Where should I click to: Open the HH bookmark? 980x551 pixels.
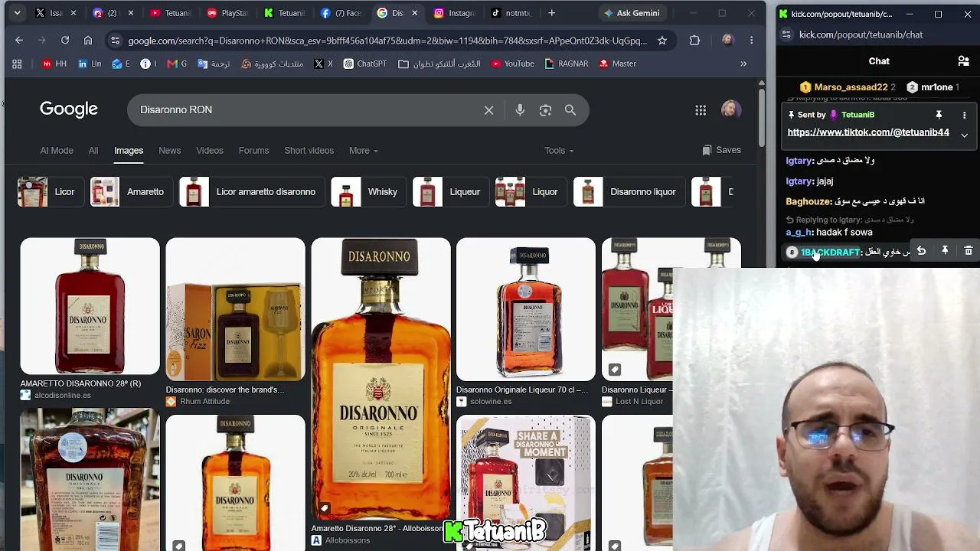(54, 64)
